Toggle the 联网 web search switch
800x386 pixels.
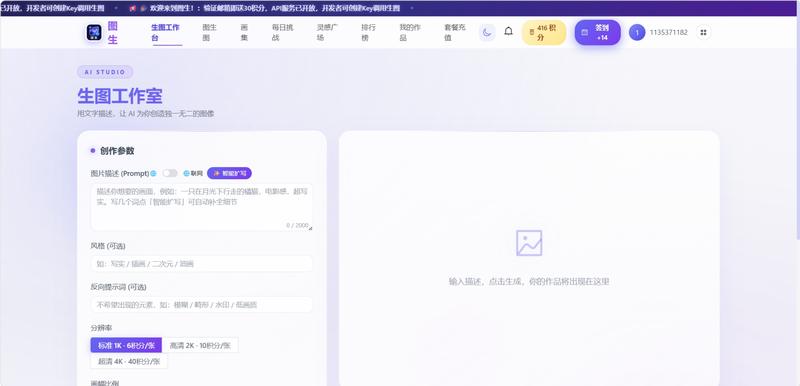(170, 173)
